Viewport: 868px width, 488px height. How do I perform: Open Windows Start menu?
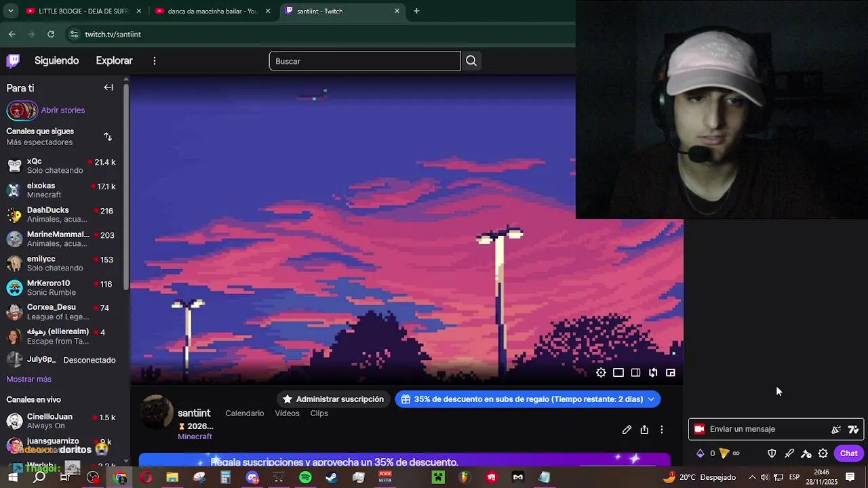pos(13,478)
